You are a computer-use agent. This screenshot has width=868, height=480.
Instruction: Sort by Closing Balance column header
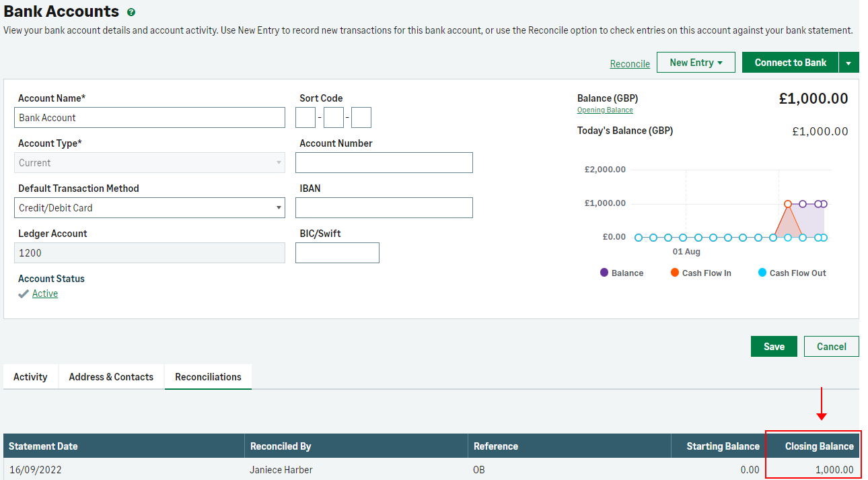coord(819,446)
